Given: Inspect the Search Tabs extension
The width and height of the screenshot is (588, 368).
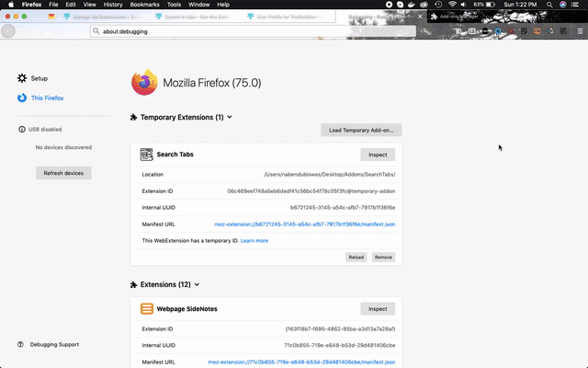Looking at the screenshot, I should 378,155.
